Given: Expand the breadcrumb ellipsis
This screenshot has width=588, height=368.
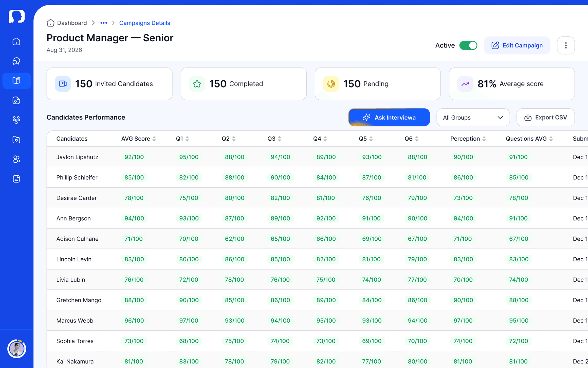Looking at the screenshot, I should point(104,23).
